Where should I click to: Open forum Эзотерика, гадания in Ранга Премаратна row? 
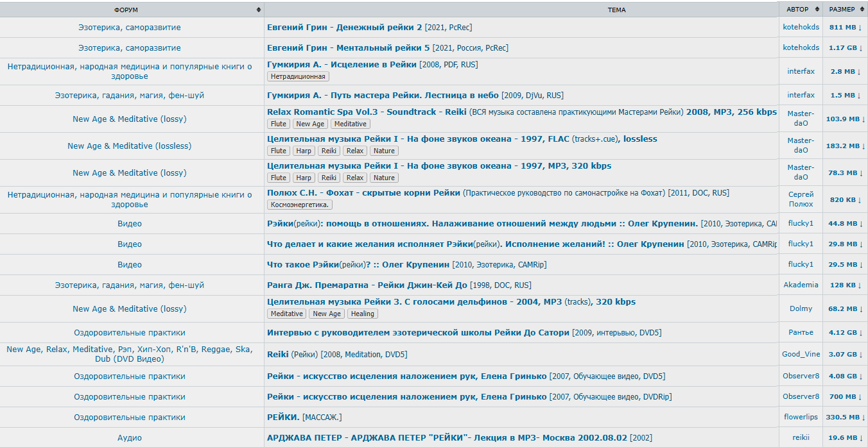(x=130, y=285)
